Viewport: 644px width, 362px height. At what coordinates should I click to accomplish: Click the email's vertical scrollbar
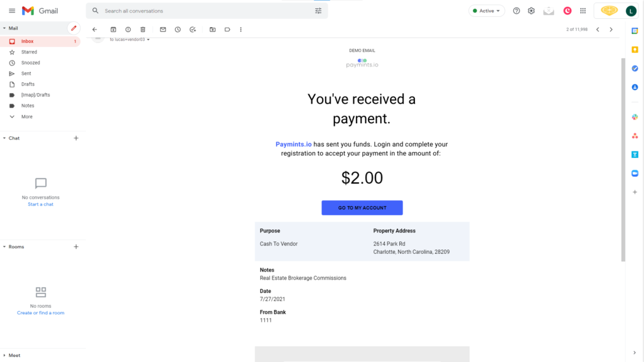(x=623, y=160)
